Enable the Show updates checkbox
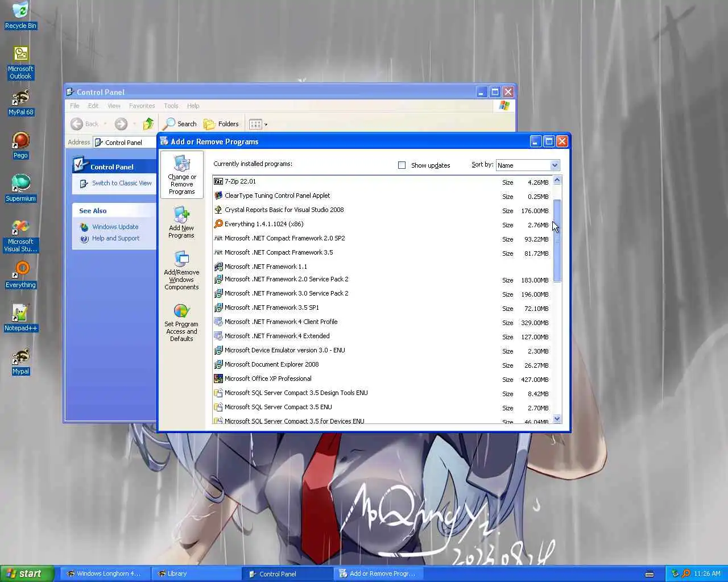The width and height of the screenshot is (728, 582). coord(402,165)
